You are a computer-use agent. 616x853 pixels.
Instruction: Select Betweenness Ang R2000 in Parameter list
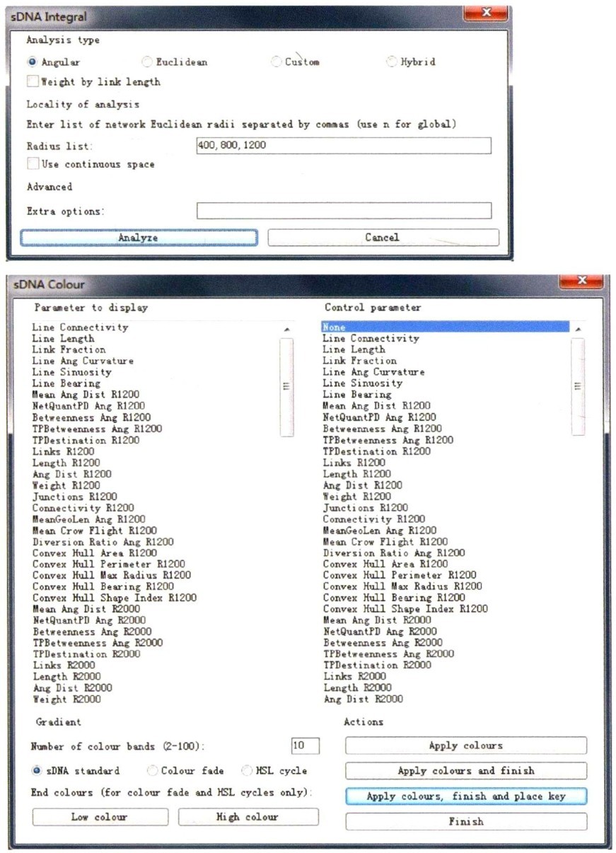(91, 632)
